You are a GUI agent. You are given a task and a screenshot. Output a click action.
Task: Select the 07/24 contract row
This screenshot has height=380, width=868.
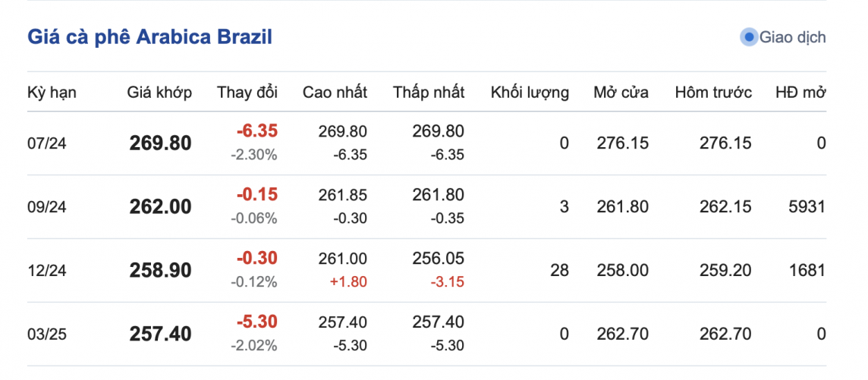(x=47, y=143)
